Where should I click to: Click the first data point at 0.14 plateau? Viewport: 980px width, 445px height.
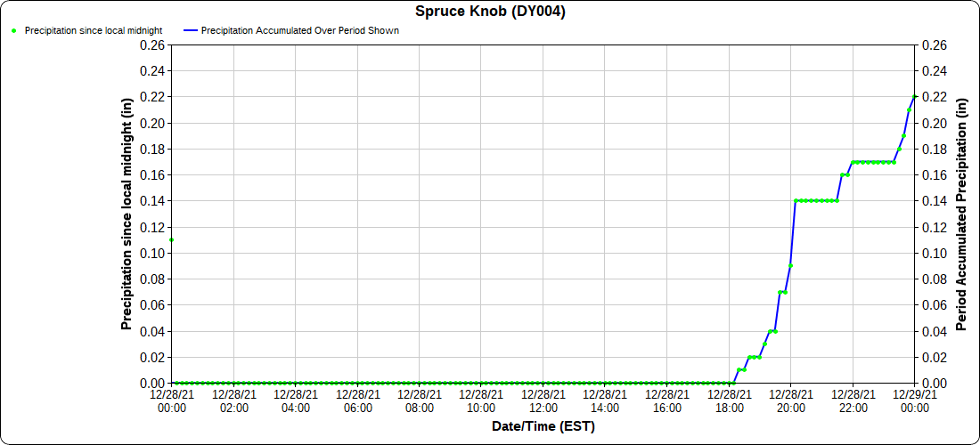pos(796,201)
